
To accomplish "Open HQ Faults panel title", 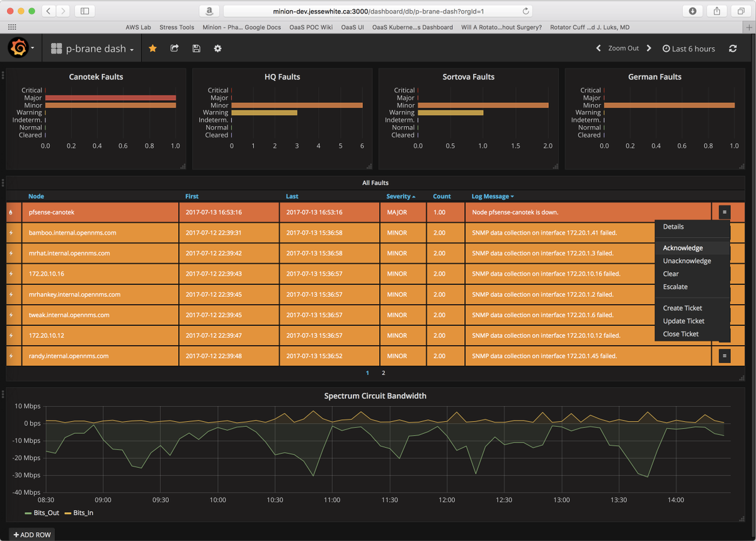I will (282, 77).
